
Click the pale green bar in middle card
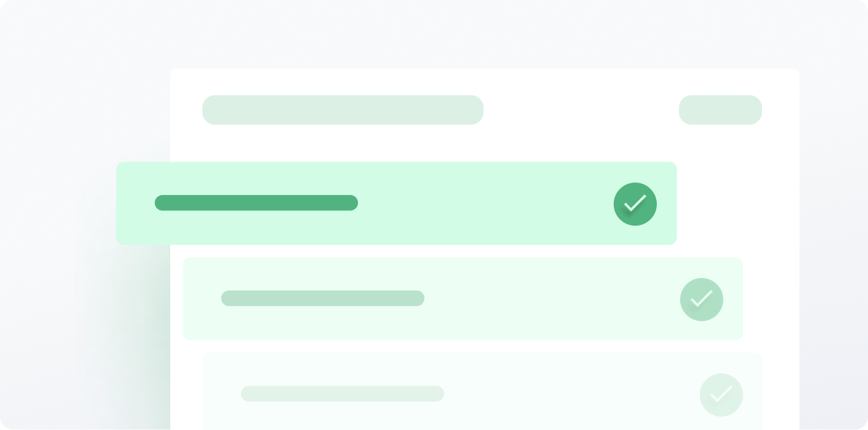pos(323,299)
